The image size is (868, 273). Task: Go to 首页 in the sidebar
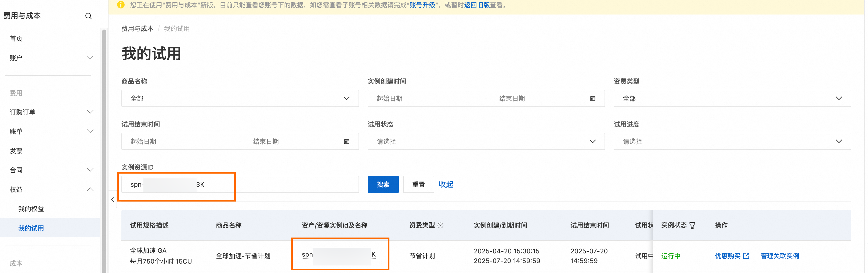16,38
